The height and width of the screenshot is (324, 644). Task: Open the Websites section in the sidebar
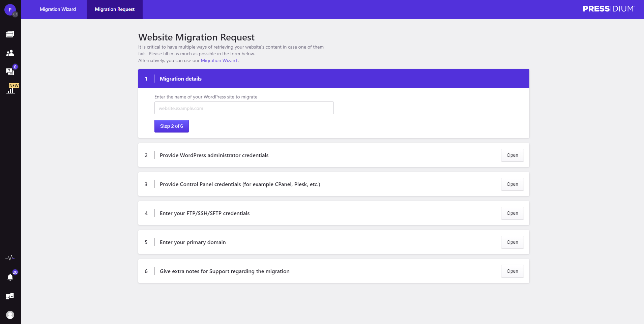(x=10, y=34)
